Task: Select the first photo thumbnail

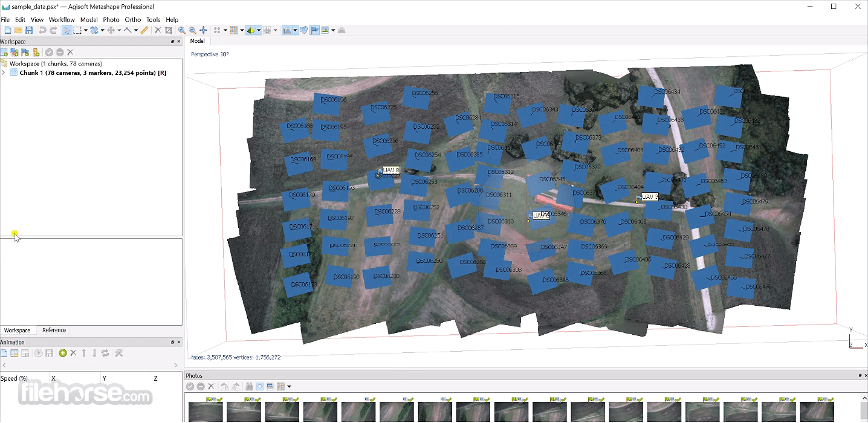Action: pos(206,412)
